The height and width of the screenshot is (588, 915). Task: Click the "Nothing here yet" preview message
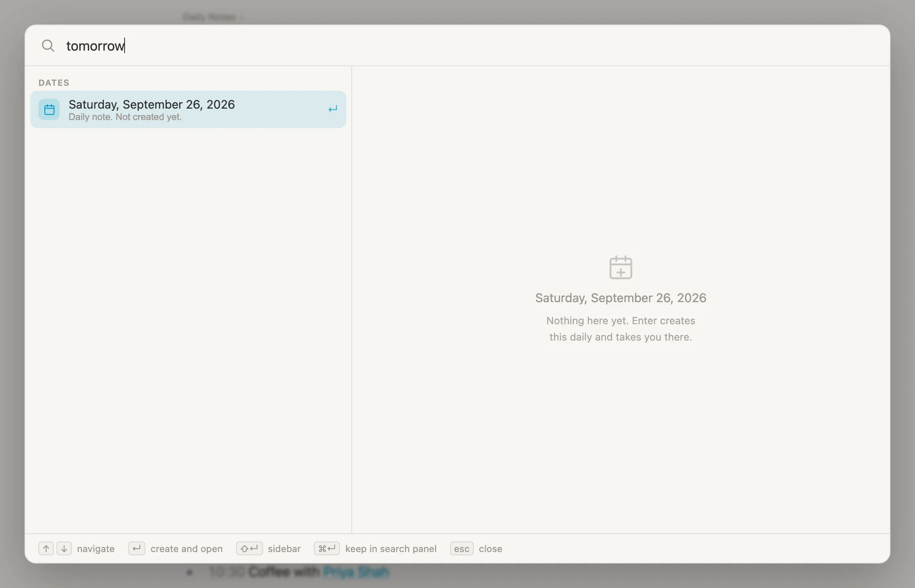620,329
